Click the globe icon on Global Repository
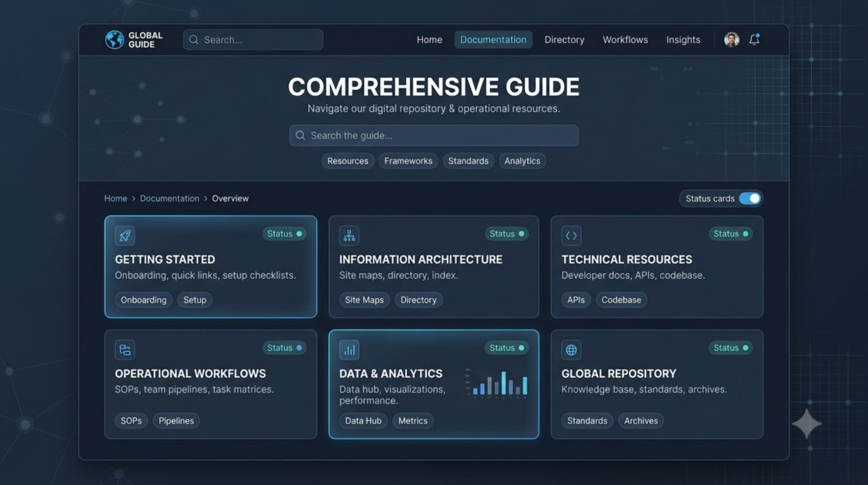 point(571,350)
